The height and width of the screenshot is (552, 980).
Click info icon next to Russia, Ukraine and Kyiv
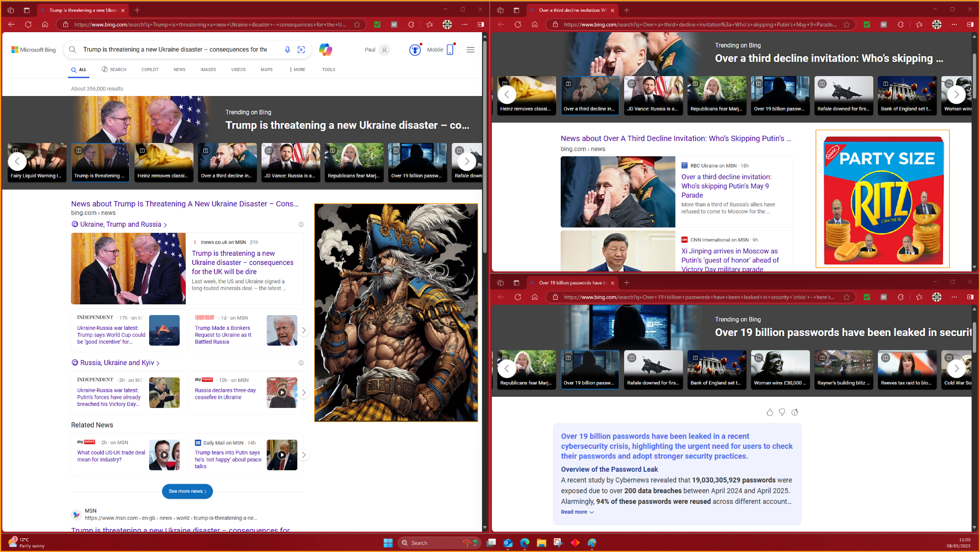click(301, 363)
